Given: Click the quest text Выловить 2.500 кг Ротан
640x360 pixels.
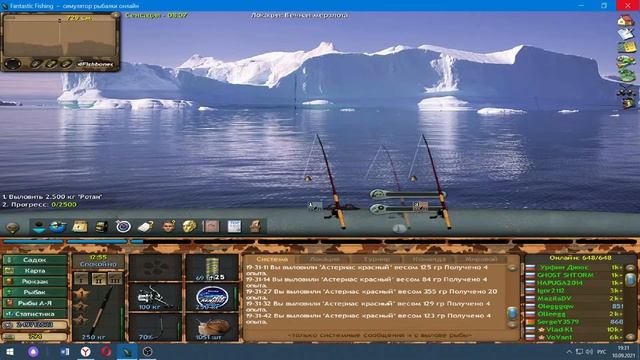Looking at the screenshot, I should tap(53, 197).
